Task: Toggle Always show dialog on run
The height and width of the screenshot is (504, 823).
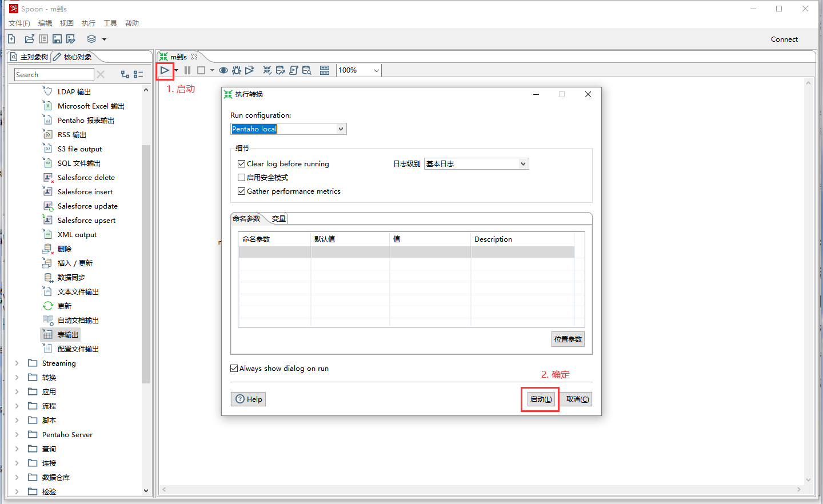Action: click(x=234, y=368)
